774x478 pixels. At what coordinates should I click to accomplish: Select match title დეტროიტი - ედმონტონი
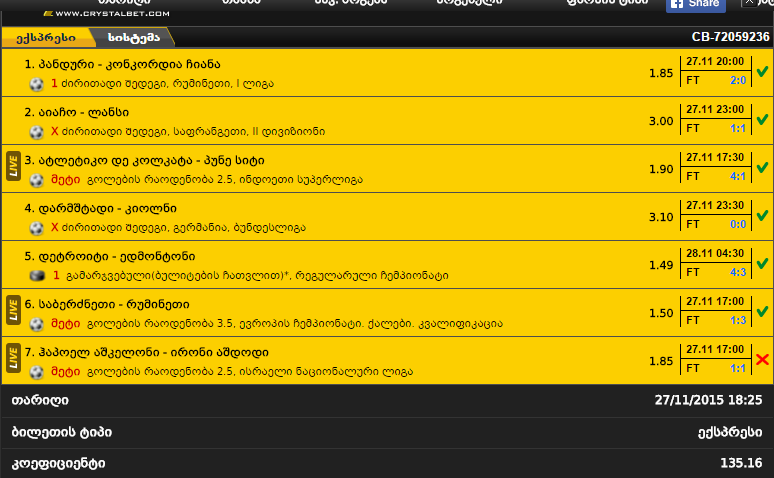(x=110, y=256)
